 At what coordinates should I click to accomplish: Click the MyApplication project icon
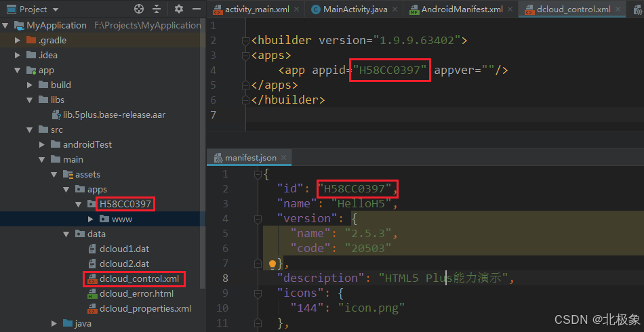click(19, 26)
